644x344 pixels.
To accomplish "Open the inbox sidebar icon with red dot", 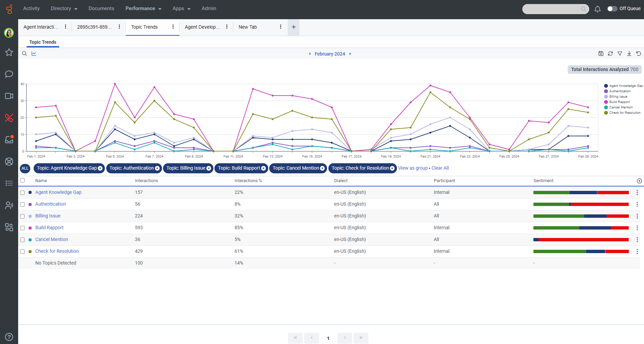I will 9,139.
